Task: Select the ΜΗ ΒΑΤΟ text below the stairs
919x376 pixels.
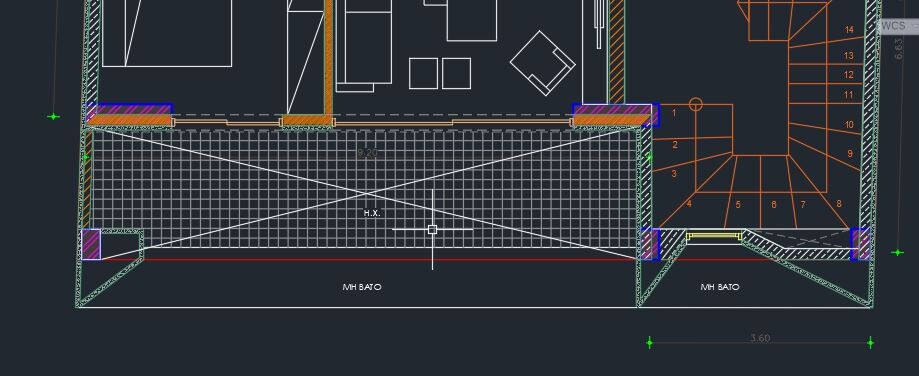Action: 720,287
